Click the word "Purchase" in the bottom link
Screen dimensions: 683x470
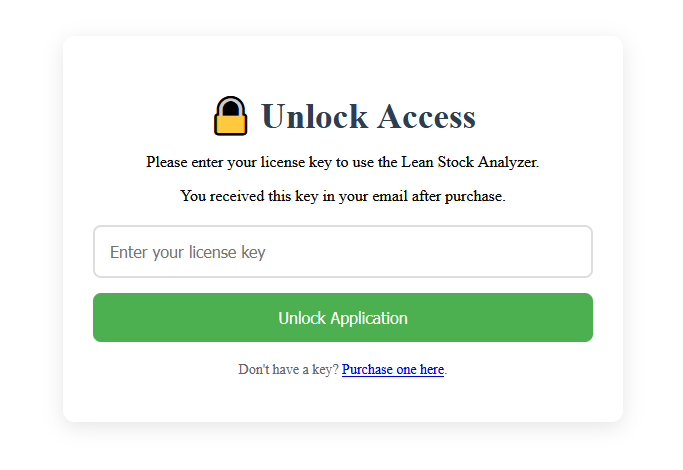click(368, 370)
